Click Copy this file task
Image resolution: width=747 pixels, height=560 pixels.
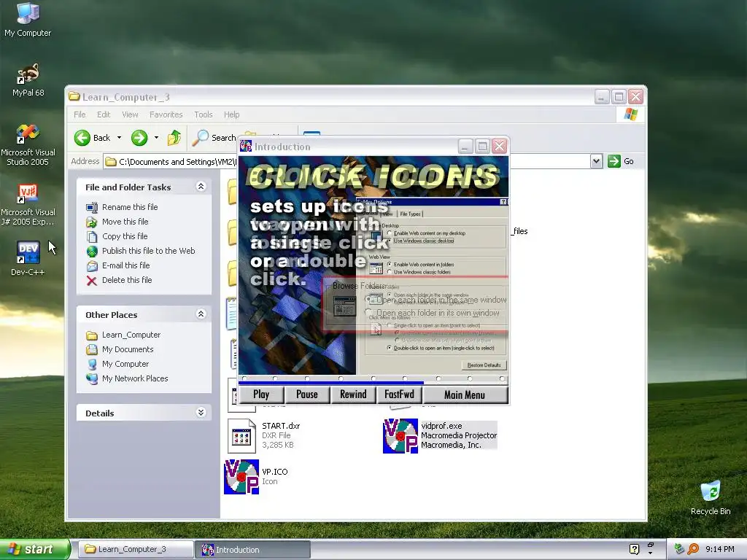(124, 236)
